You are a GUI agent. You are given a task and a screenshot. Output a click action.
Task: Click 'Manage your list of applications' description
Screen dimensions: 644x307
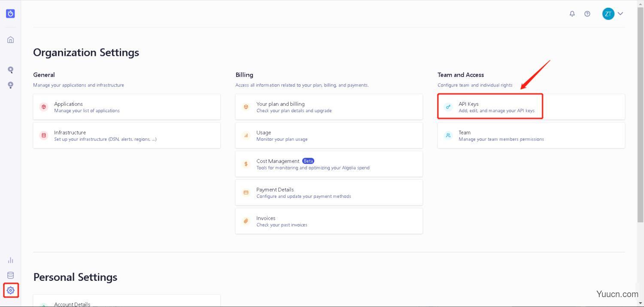[87, 111]
